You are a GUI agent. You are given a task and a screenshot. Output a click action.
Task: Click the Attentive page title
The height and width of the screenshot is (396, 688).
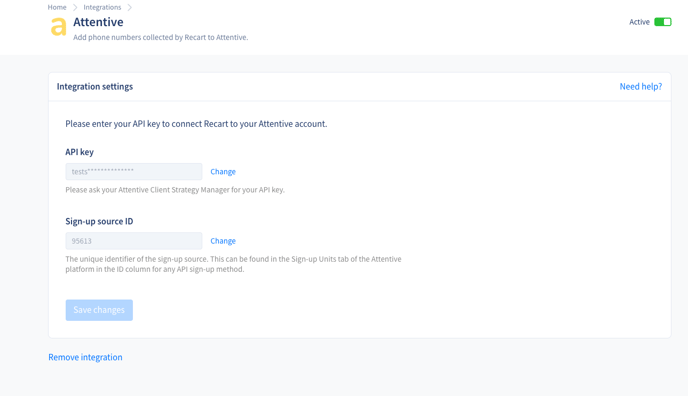pos(98,22)
